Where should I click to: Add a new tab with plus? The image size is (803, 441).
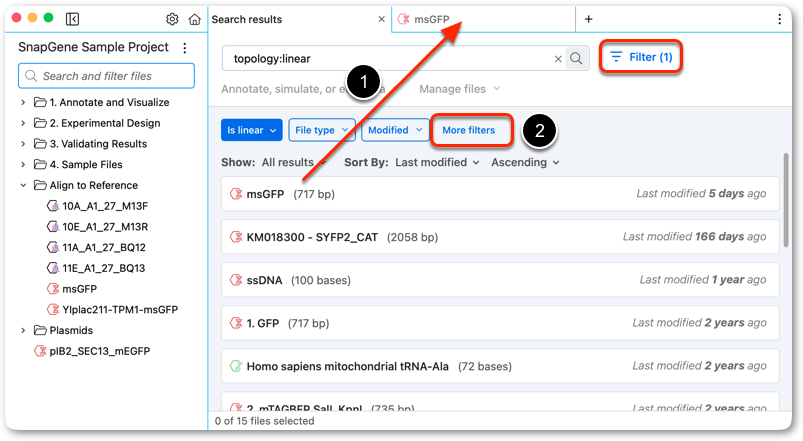pos(588,19)
